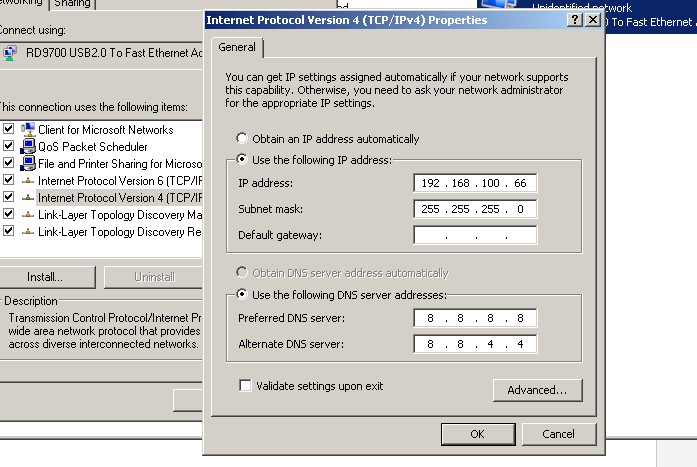Click Internet Protocol Version 4 icon
This screenshot has width=697, height=467.
pyautogui.click(x=28, y=197)
